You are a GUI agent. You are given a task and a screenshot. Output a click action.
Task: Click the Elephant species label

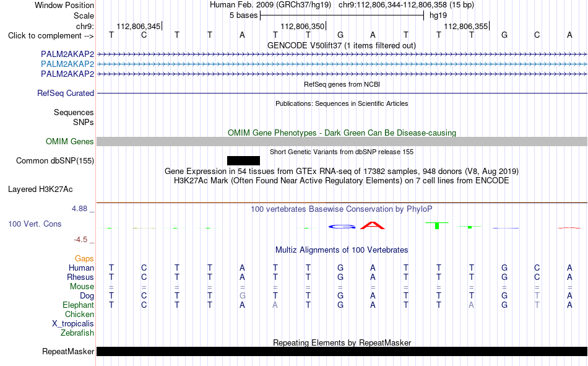[79, 305]
